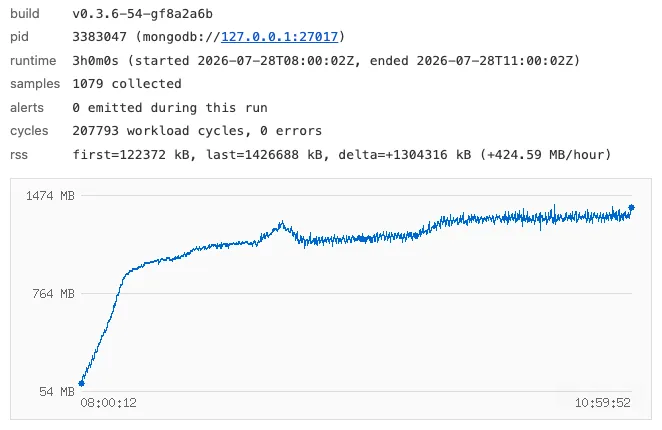This screenshot has width=662, height=430.
Task: Click the 207793 workload cycles text
Action: click(x=158, y=131)
